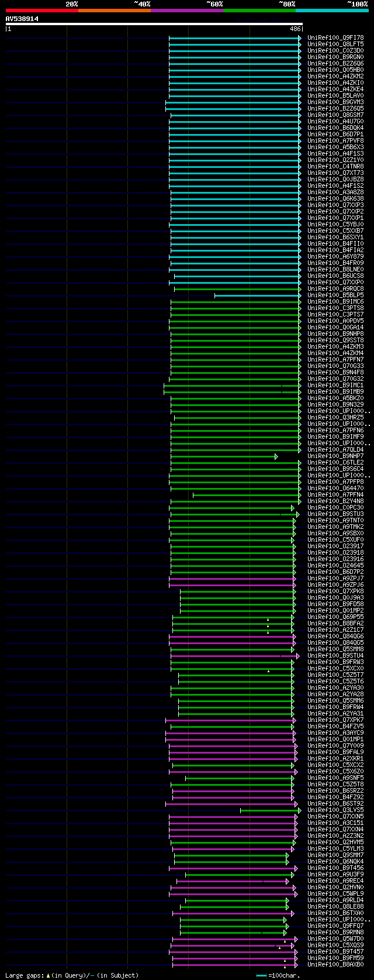Click the label UniRef100_Q8LE88
The width and height of the screenshot is (374, 980).
tap(335, 907)
